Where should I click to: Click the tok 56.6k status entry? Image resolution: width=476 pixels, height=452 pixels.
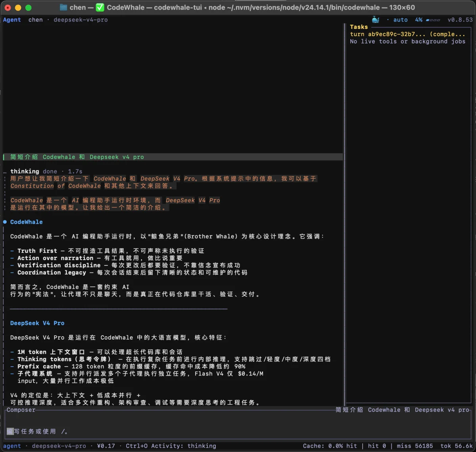[x=457, y=446]
